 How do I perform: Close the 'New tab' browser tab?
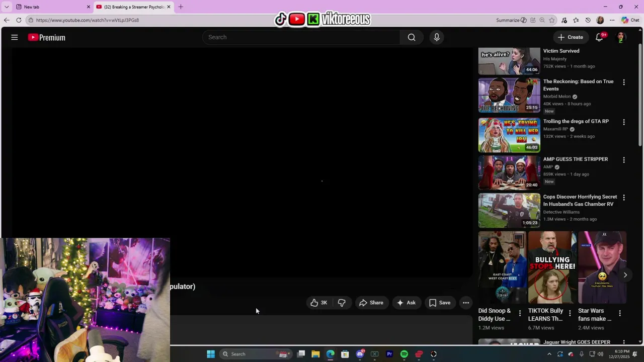(x=89, y=7)
